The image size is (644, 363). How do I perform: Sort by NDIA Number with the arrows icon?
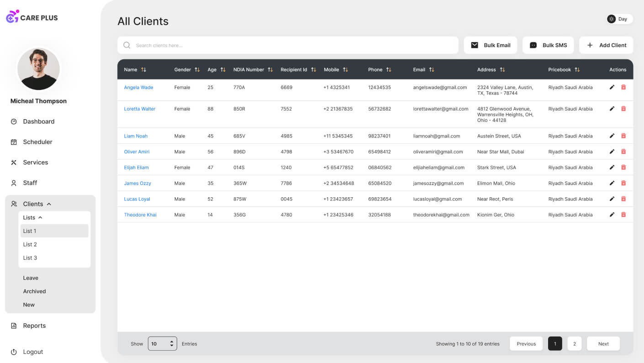coord(270,69)
